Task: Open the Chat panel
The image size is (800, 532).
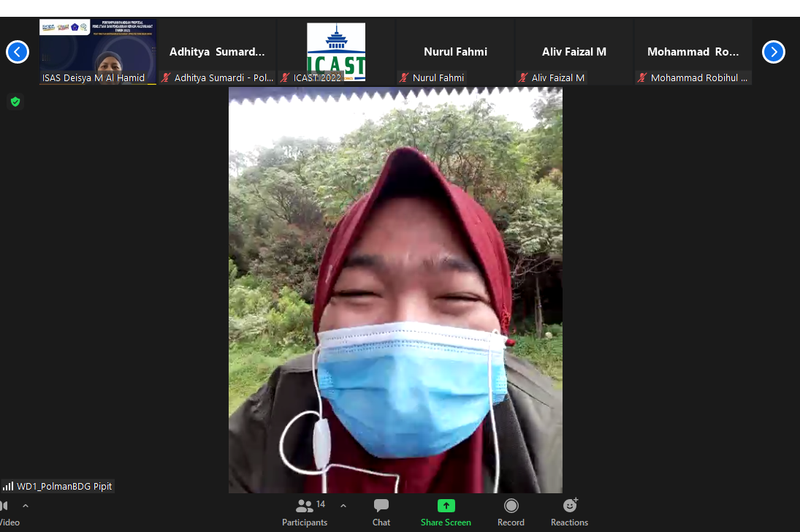Action: [381, 511]
